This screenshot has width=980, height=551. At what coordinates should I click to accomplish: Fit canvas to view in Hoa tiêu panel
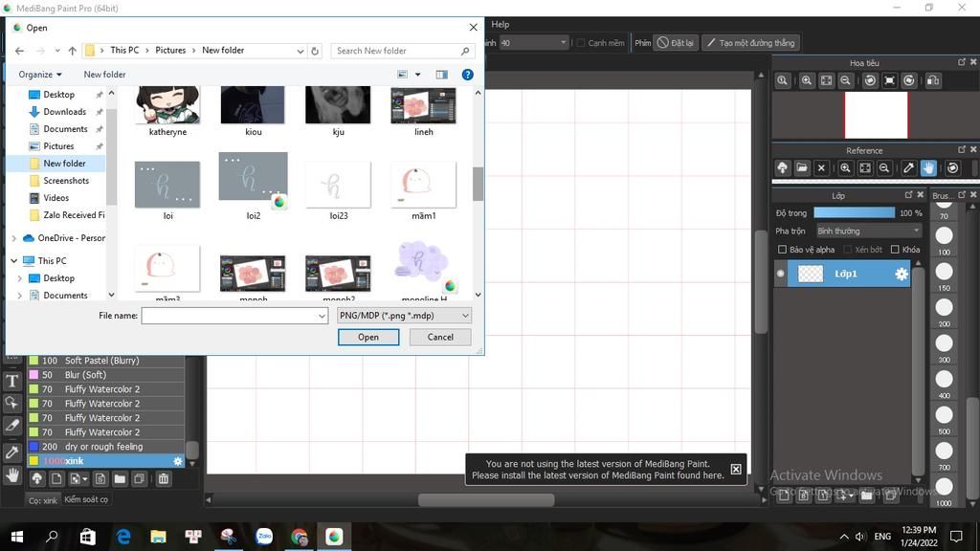point(826,80)
